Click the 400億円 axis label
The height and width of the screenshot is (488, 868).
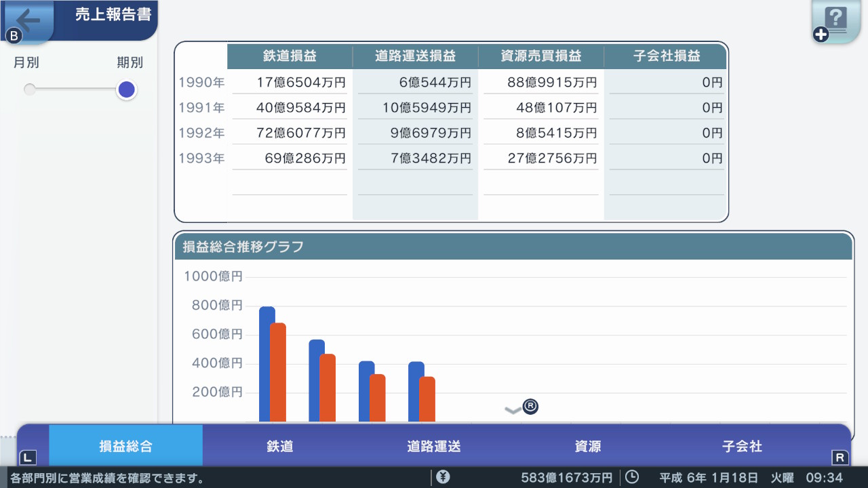point(217,363)
